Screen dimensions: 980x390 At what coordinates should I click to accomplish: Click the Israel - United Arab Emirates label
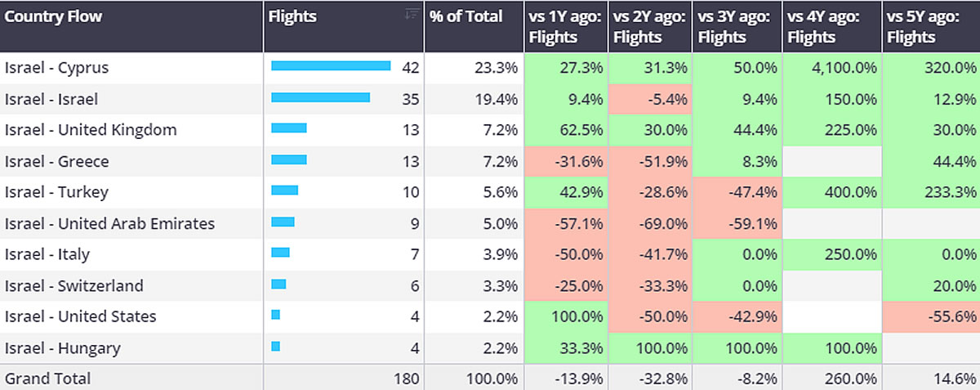pyautogui.click(x=109, y=223)
